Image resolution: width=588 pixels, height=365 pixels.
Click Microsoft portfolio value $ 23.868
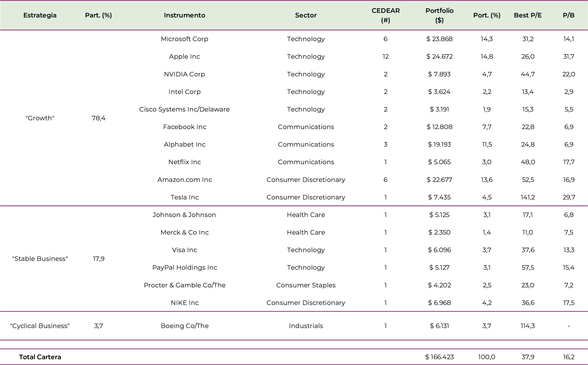click(439, 39)
